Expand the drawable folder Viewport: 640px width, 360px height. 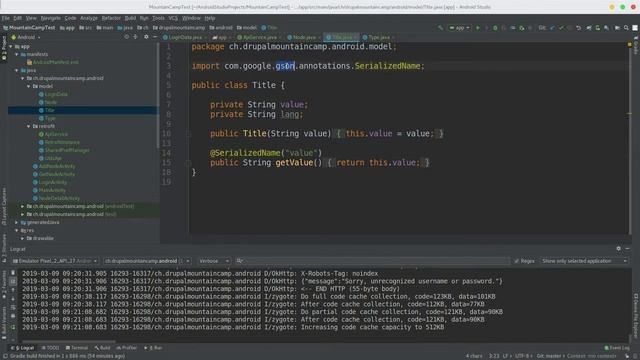tap(23, 238)
